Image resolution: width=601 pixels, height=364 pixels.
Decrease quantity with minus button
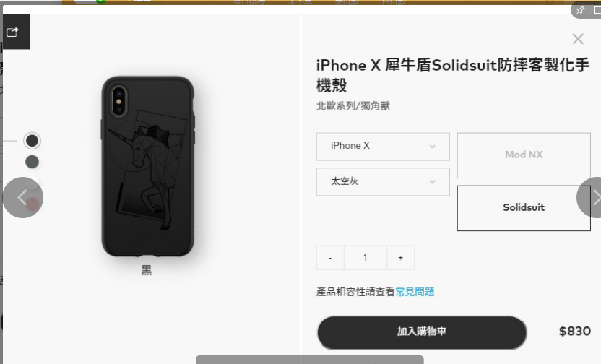330,258
